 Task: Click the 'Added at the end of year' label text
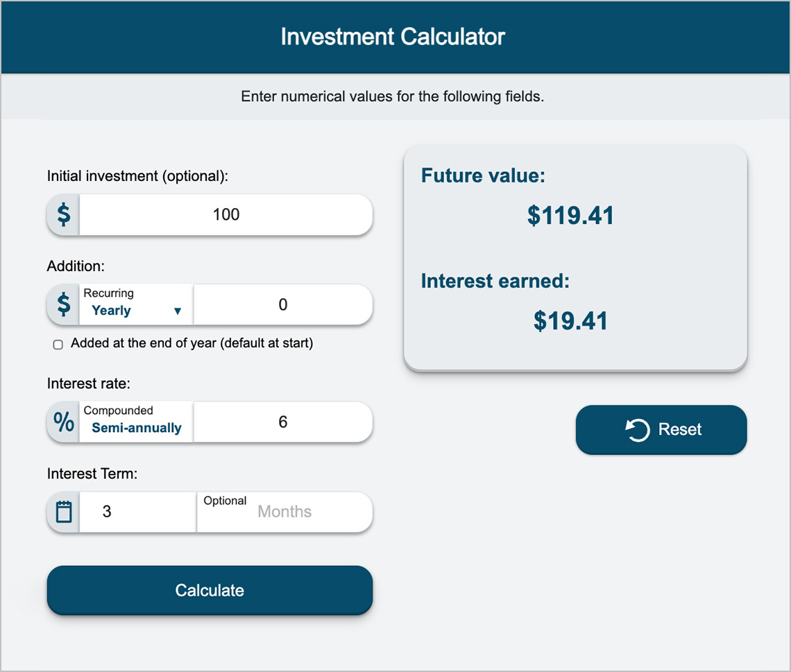192,343
